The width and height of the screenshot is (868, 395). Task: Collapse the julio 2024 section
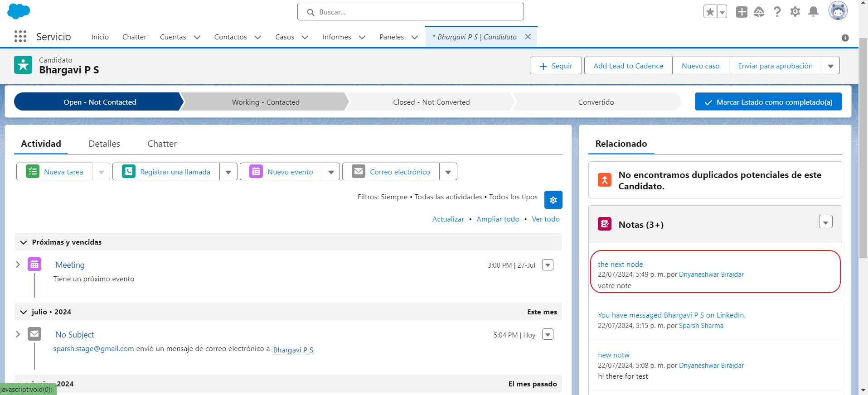tap(24, 312)
